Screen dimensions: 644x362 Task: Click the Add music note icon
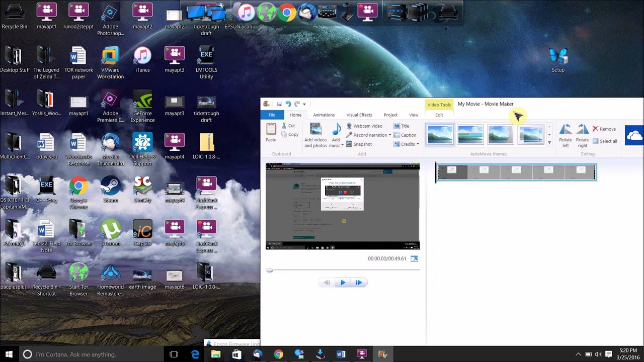pyautogui.click(x=337, y=129)
